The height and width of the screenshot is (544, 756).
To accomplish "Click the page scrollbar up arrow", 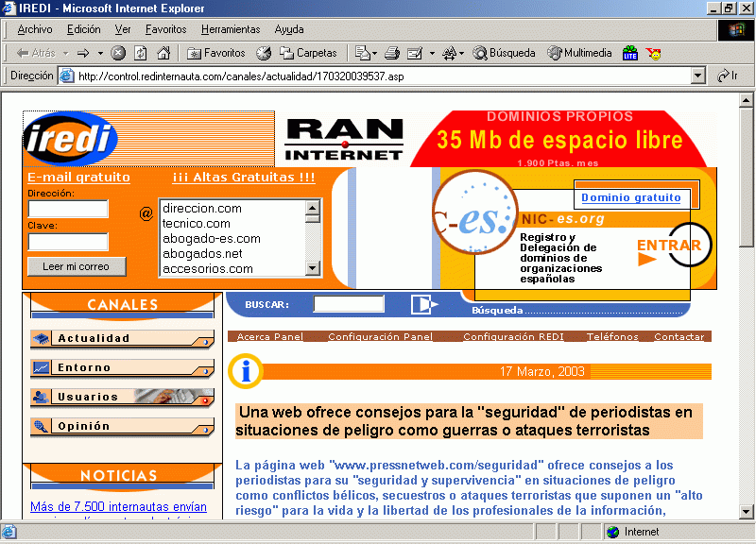I will (746, 100).
